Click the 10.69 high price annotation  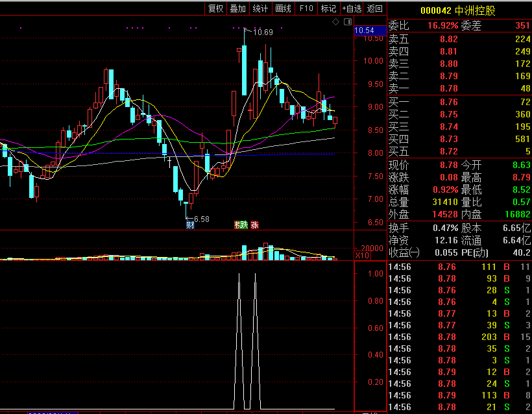coord(263,32)
